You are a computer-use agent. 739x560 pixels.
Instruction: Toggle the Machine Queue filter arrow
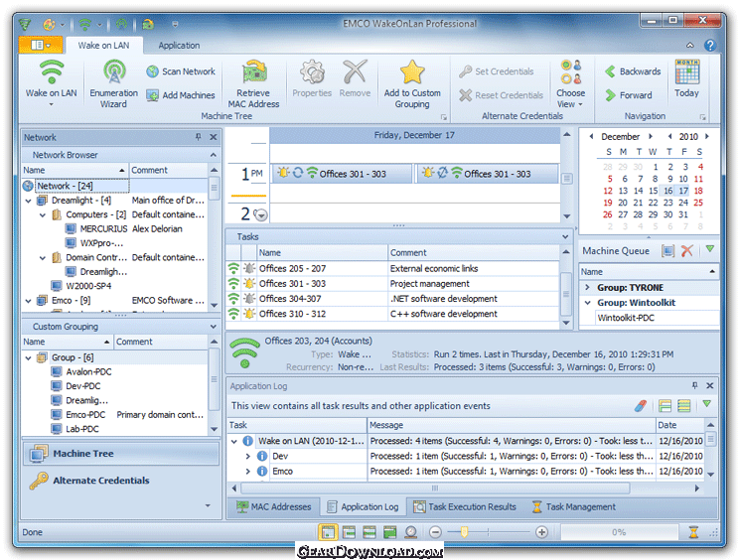(x=710, y=249)
